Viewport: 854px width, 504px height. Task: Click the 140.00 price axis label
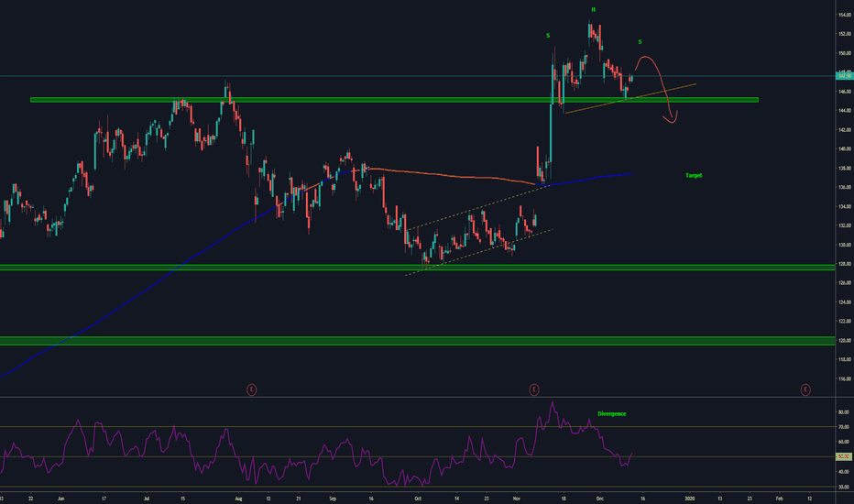(845, 148)
